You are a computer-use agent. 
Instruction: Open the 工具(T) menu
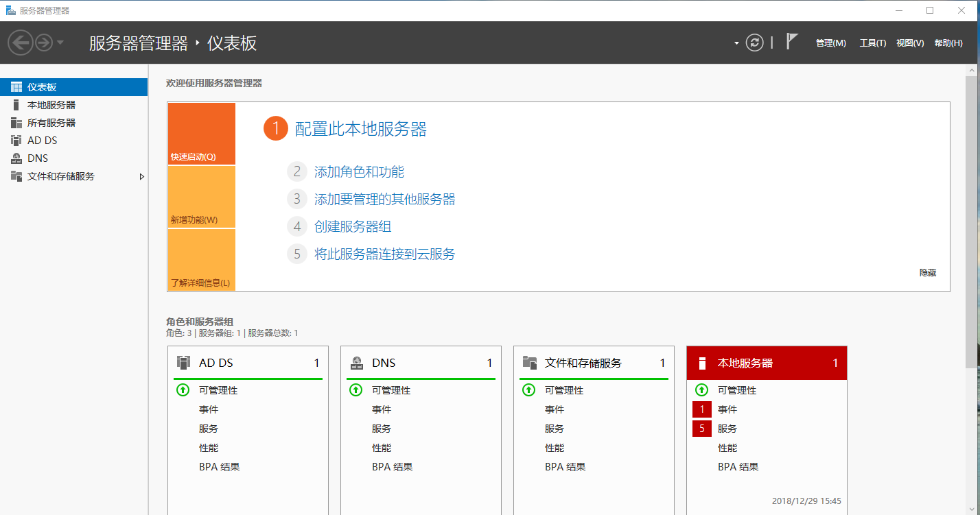click(873, 43)
